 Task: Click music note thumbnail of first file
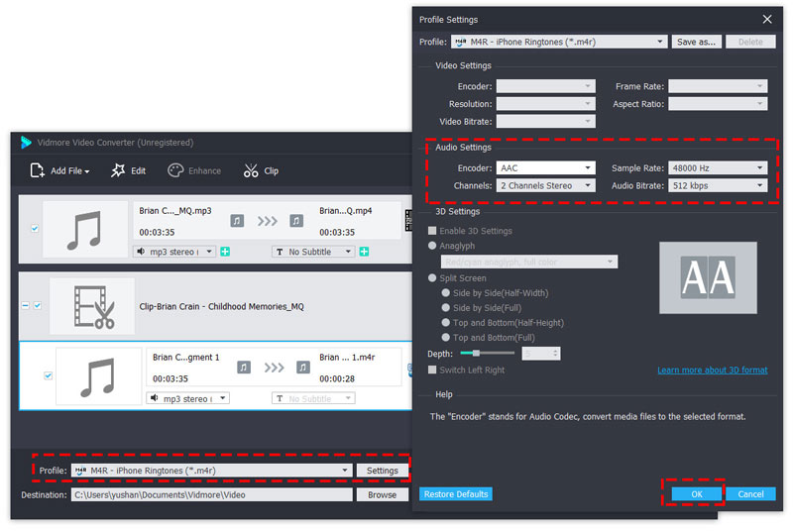pyautogui.click(x=85, y=229)
